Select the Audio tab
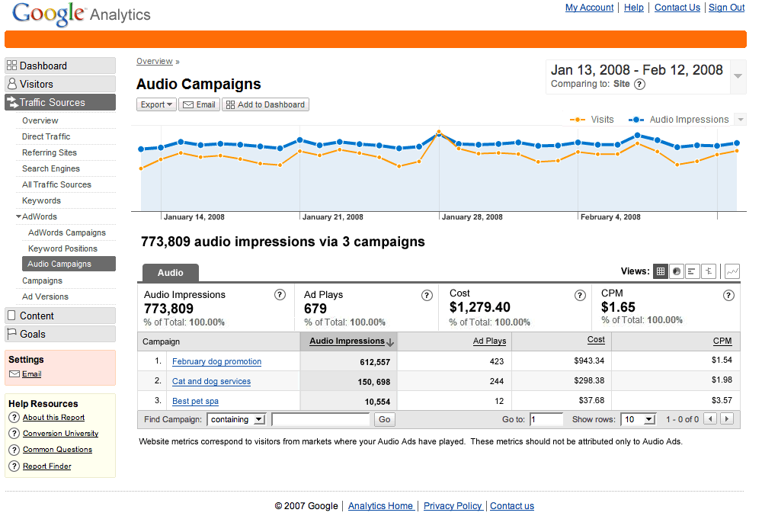The image size is (762, 532). tap(170, 273)
